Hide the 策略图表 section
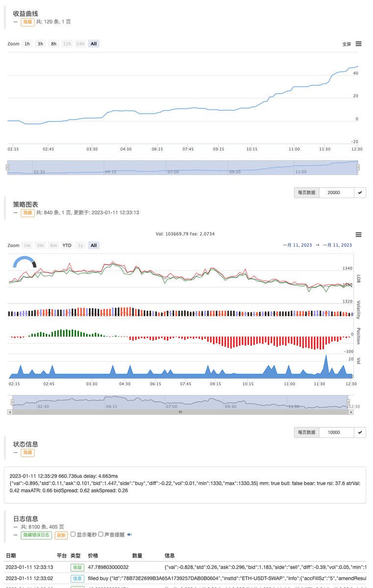The width and height of the screenshot is (373, 588). tap(27, 213)
